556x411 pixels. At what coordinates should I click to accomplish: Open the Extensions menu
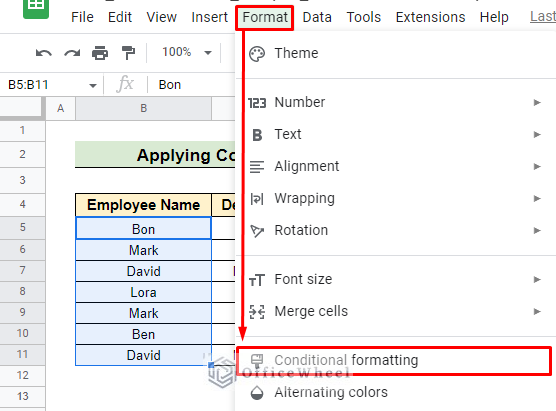coord(430,17)
